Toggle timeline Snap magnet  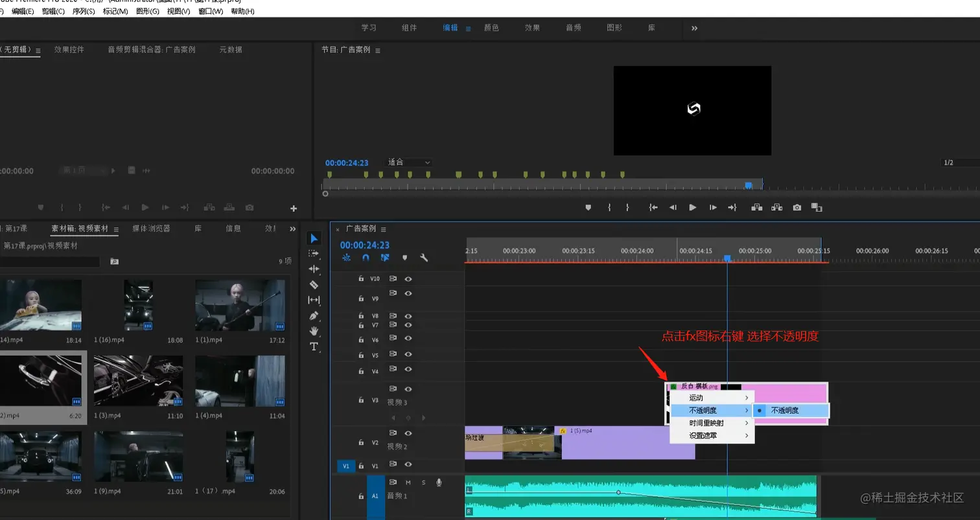coord(366,258)
